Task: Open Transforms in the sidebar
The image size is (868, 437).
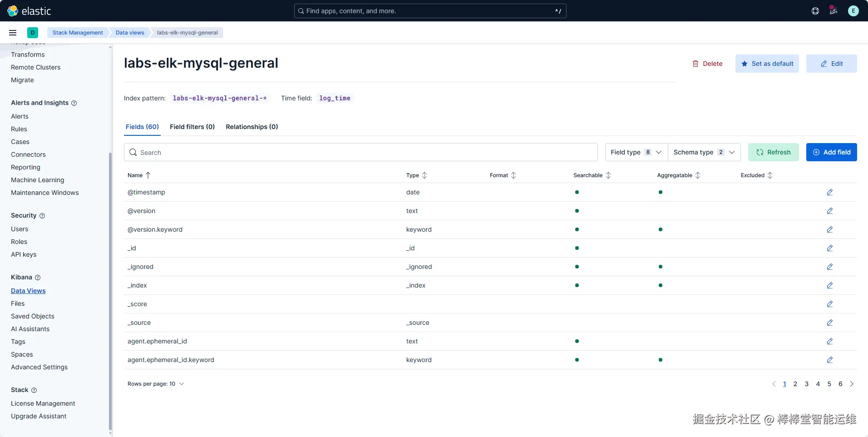Action: point(28,55)
